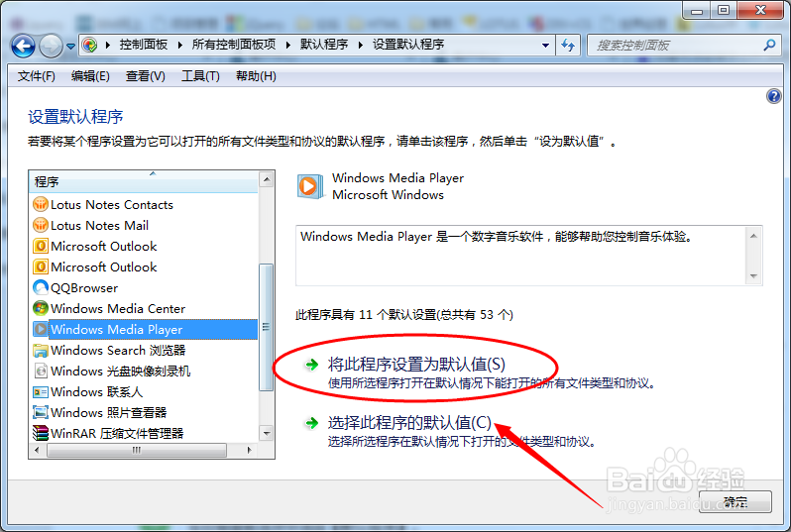Click the Windows 联系人 icon
Screen dimensions: 791x532
41,391
